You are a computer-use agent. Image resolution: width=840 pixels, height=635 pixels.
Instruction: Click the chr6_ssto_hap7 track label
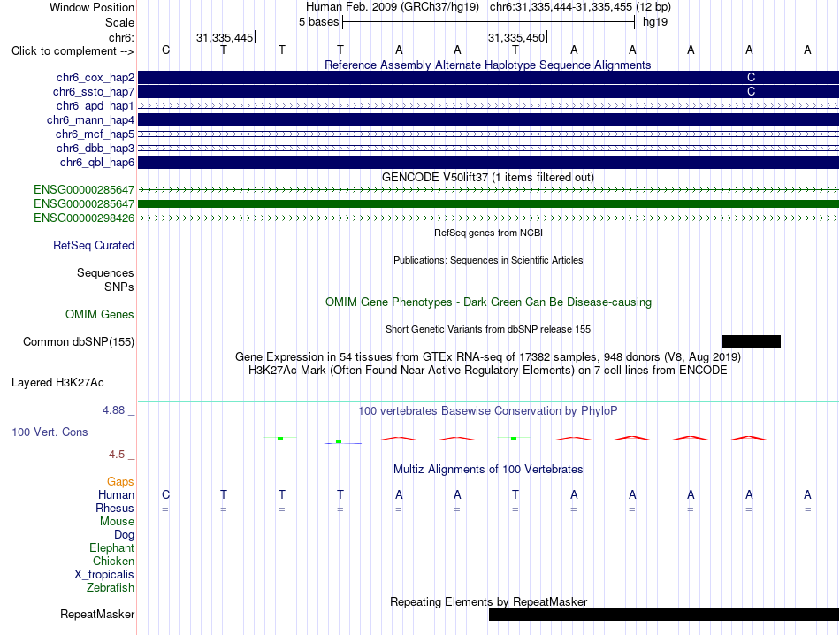click(x=94, y=92)
